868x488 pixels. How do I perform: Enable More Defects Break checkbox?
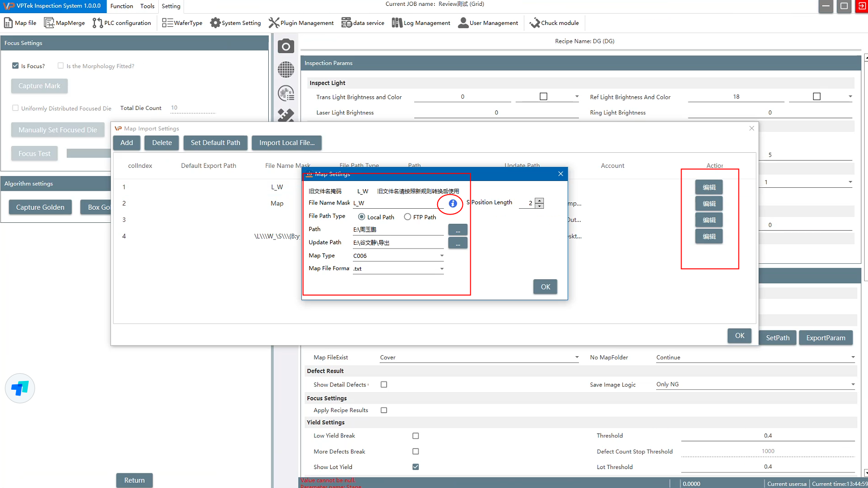click(415, 452)
